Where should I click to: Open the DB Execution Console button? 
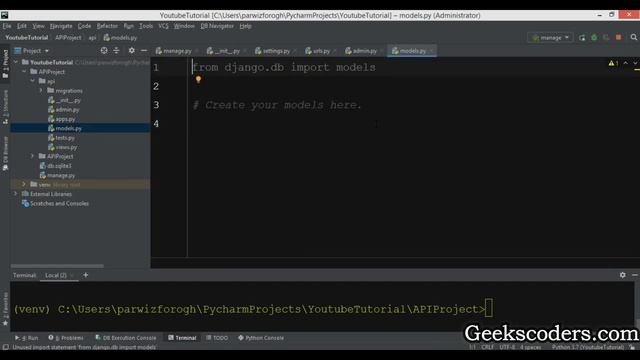tap(126, 338)
